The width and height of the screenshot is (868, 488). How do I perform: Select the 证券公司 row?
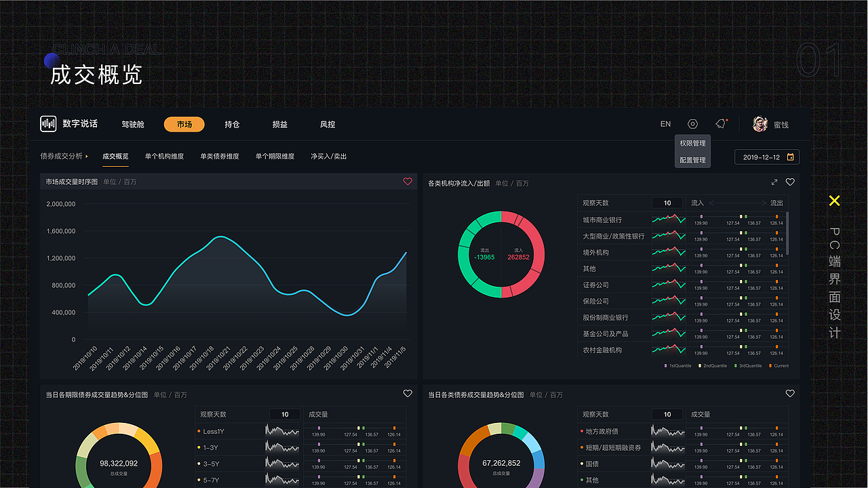point(683,285)
